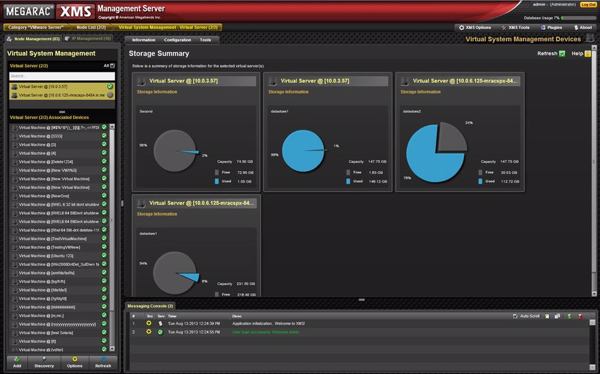Screen dimensions: 600x374
Task: Click status check icon for VM [2222]
Action: [104, 136]
